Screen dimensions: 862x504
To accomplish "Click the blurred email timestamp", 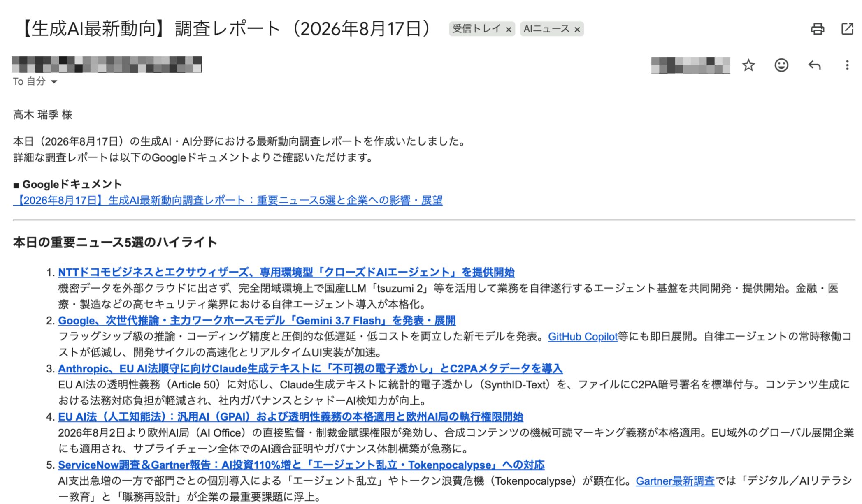I will (690, 65).
